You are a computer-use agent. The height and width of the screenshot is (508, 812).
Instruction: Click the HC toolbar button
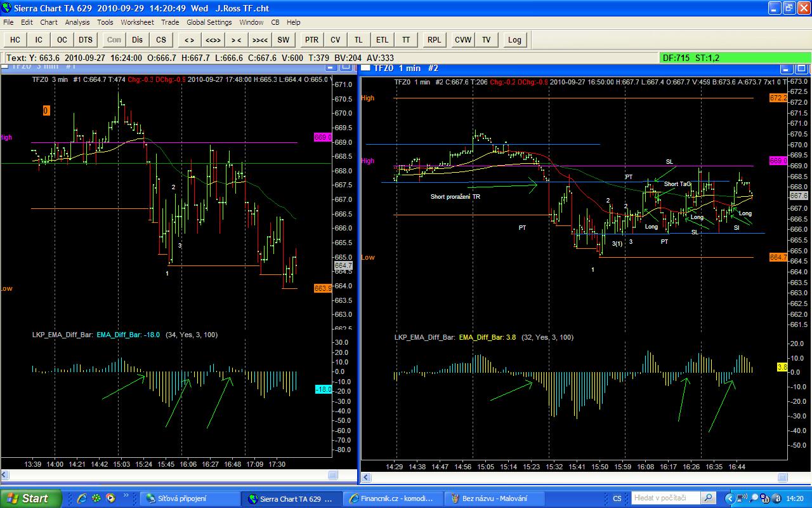click(15, 40)
